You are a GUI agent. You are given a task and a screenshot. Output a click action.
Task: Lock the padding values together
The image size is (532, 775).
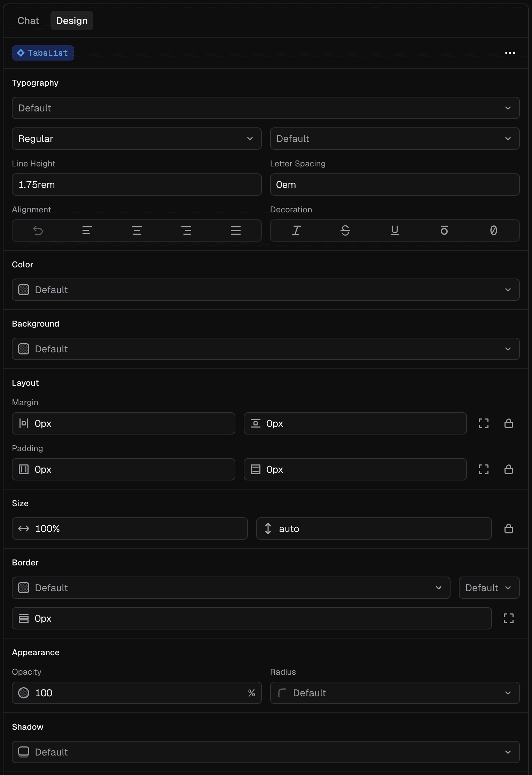click(x=509, y=470)
